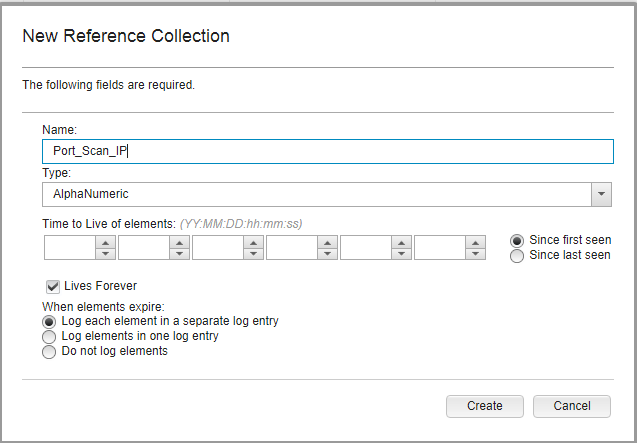The width and height of the screenshot is (637, 443).
Task: Decrease the seconds Time to Live spinner
Action: click(x=475, y=254)
